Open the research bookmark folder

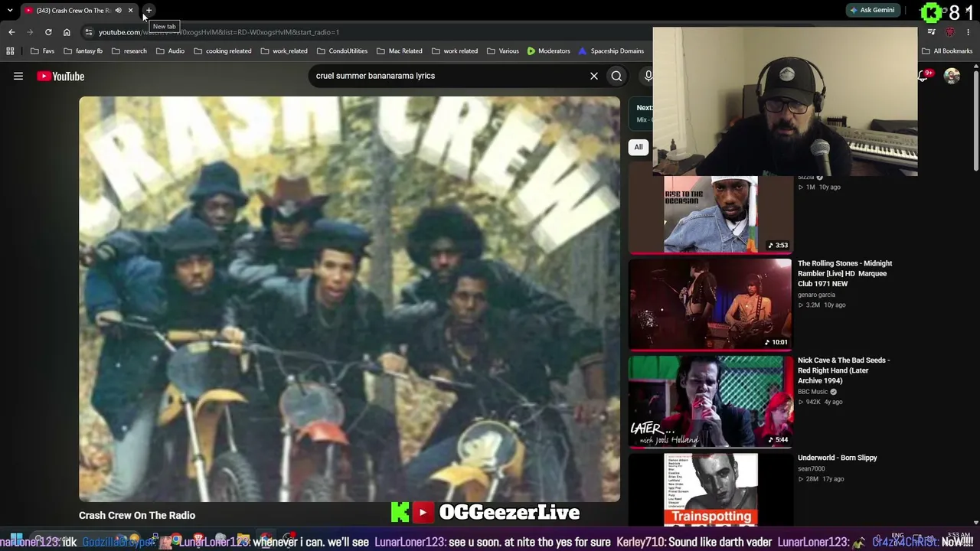[129, 51]
